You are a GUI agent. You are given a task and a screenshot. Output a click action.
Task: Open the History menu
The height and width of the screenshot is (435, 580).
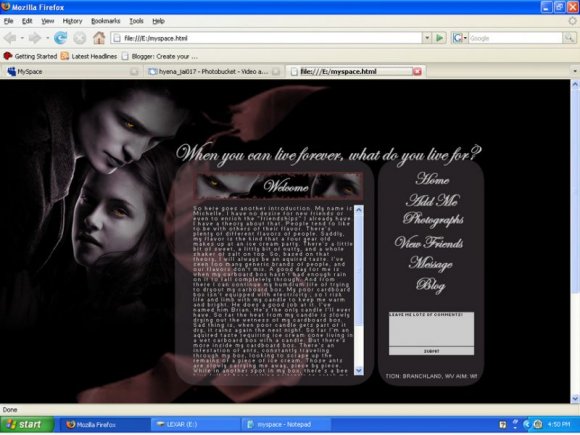click(72, 21)
